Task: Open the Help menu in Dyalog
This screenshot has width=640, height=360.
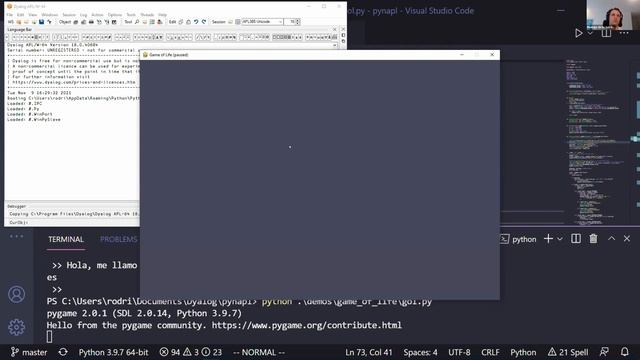Action: 162,15
